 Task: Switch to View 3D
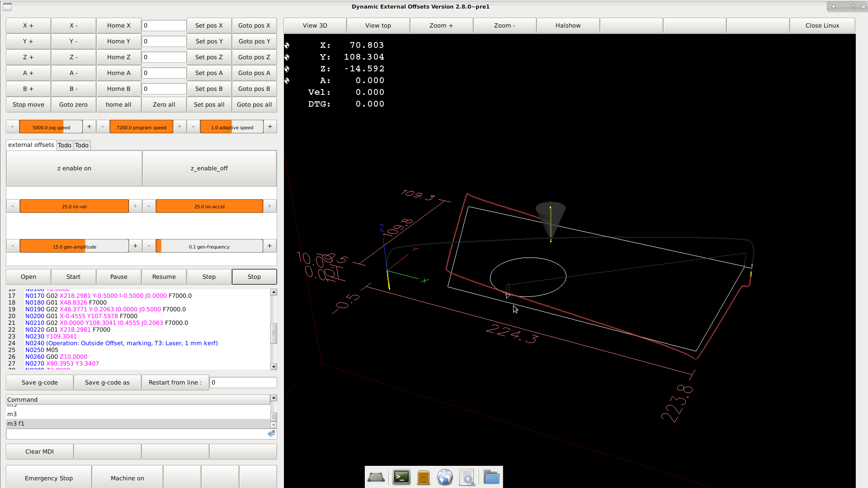[x=315, y=25]
